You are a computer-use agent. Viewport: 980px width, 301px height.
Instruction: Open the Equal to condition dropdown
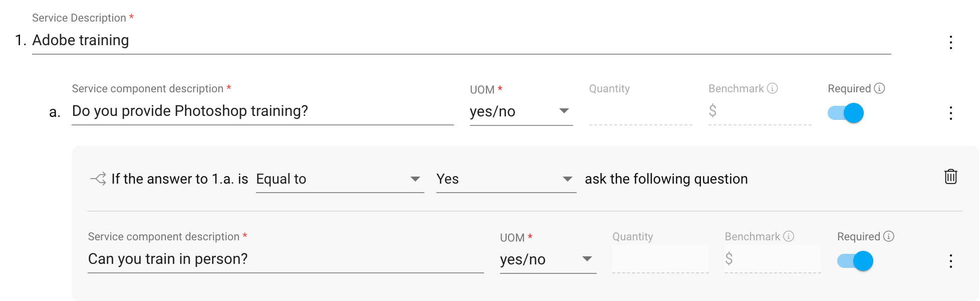[x=340, y=179]
